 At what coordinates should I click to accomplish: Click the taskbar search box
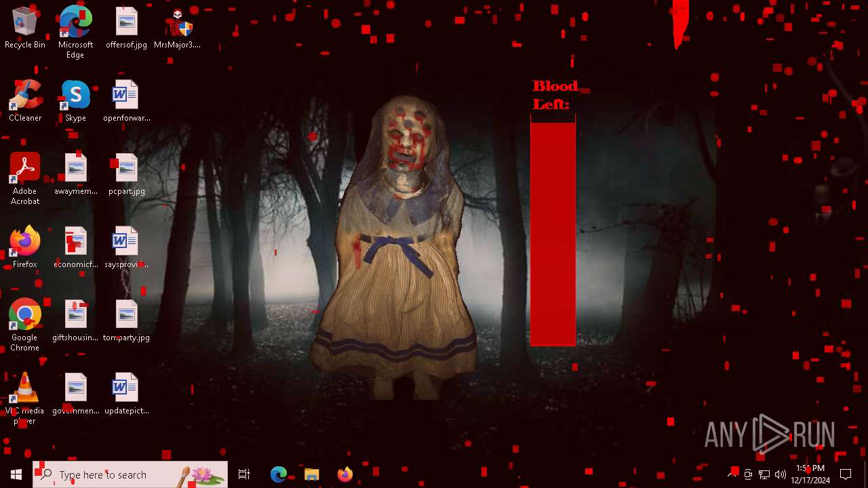click(x=130, y=474)
